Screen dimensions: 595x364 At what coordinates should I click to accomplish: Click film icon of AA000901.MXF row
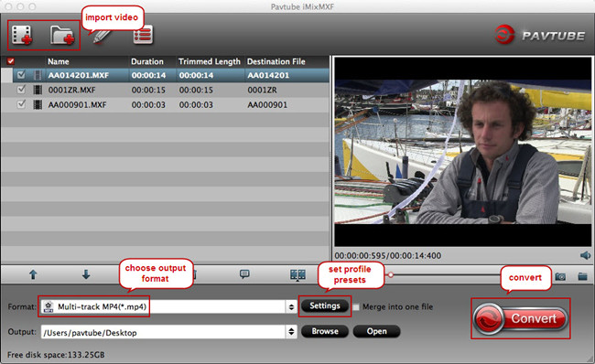coord(38,104)
